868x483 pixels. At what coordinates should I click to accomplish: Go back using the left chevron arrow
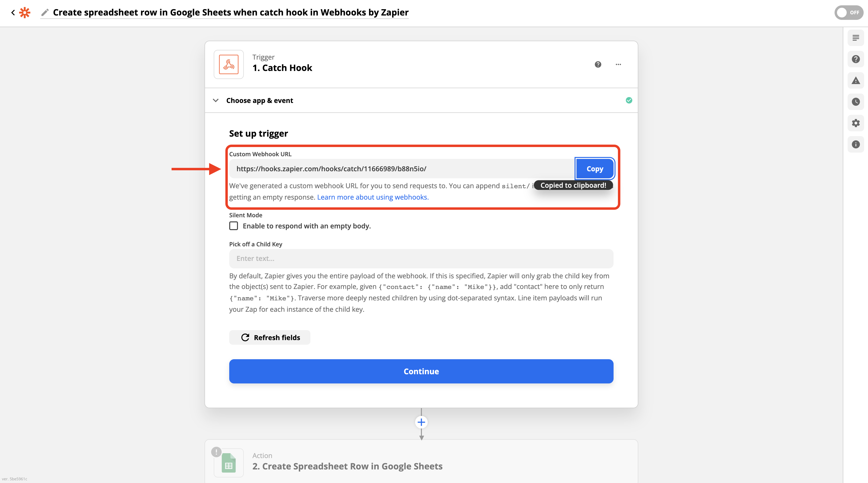(x=13, y=12)
